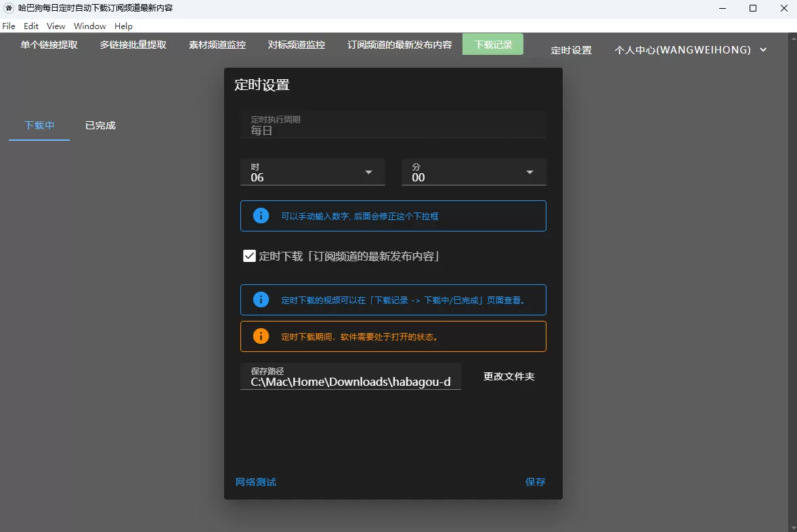Click the info icon in the 下载记录 tip

[x=261, y=299]
